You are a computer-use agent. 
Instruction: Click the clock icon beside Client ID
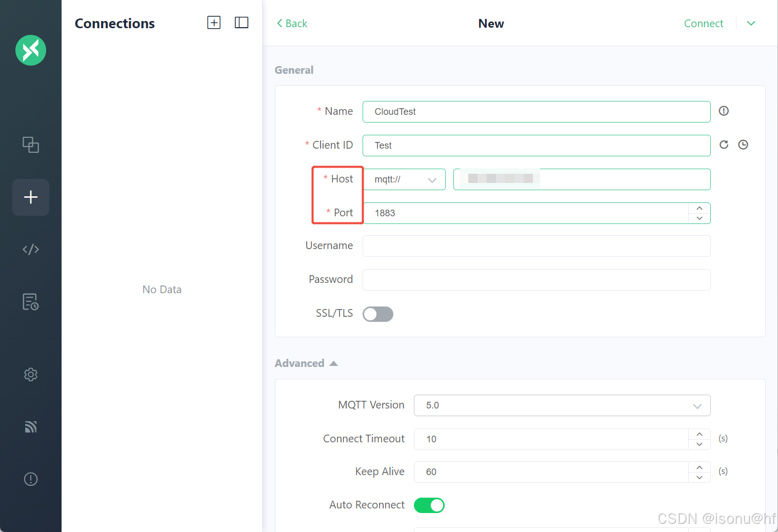(743, 145)
